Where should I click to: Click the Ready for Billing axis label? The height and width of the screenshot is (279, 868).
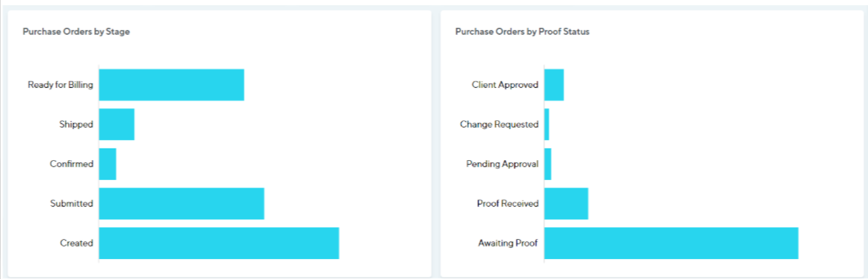[61, 85]
